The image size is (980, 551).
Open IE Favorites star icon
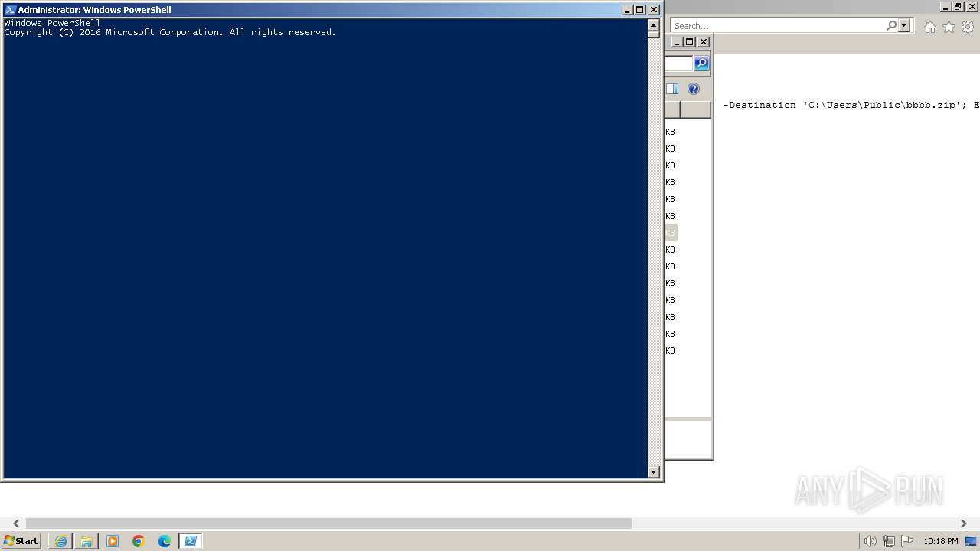click(x=949, y=27)
